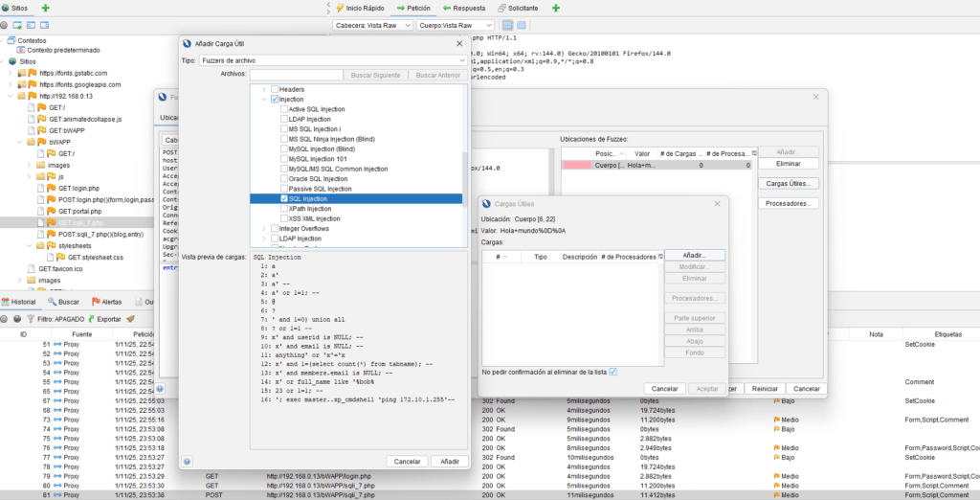Open the 'Cabecera: Vista Raw' dropdown
Image resolution: width=980 pixels, height=500 pixels.
tap(372, 25)
